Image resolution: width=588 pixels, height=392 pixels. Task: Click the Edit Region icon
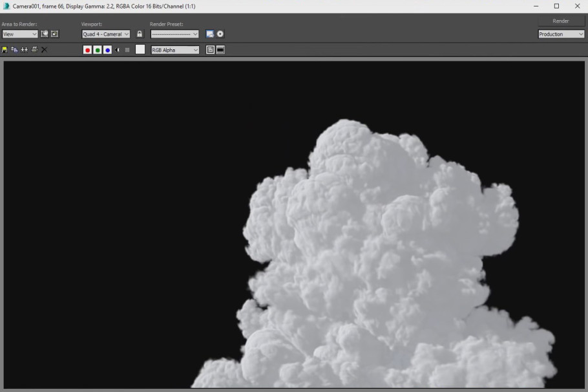(44, 34)
